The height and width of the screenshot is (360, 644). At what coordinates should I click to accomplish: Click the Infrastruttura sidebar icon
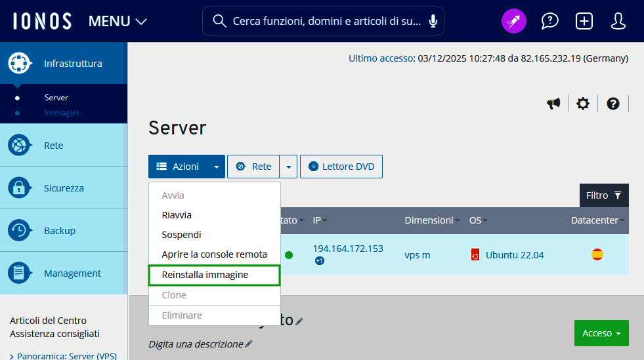19,63
